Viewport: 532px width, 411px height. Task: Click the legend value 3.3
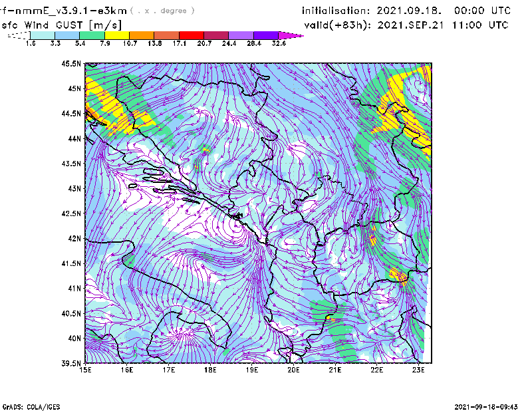pyautogui.click(x=55, y=43)
